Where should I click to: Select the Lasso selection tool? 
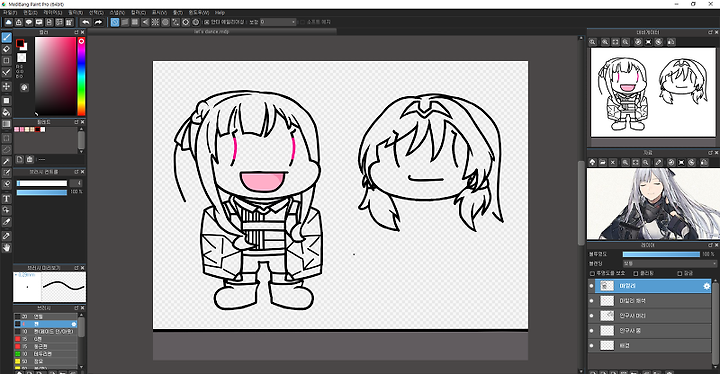(6, 149)
